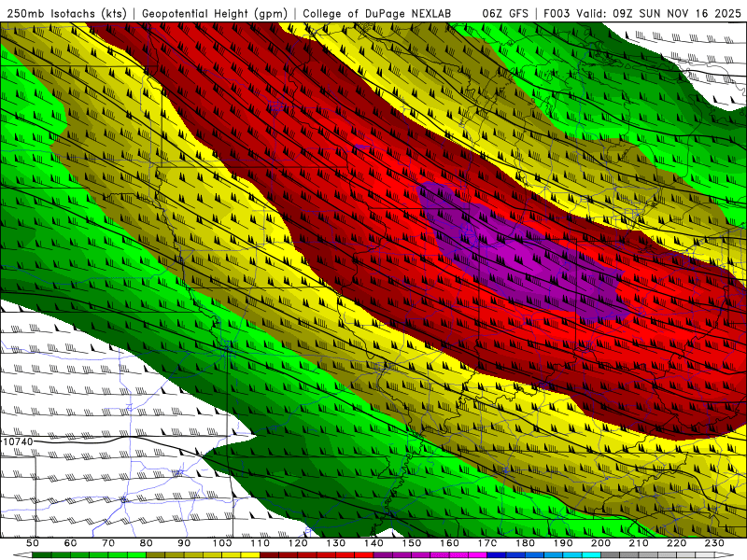Click the '230' value on the color scale

714,543
